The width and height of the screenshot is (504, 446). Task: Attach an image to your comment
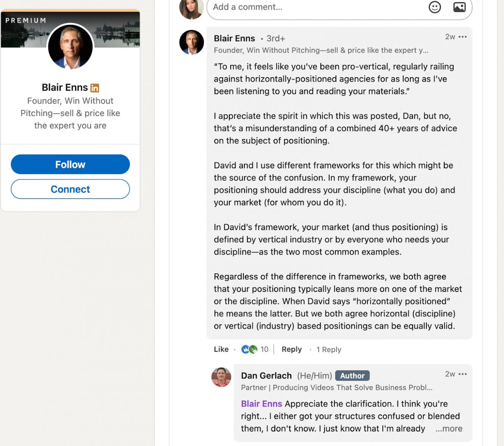tap(459, 7)
